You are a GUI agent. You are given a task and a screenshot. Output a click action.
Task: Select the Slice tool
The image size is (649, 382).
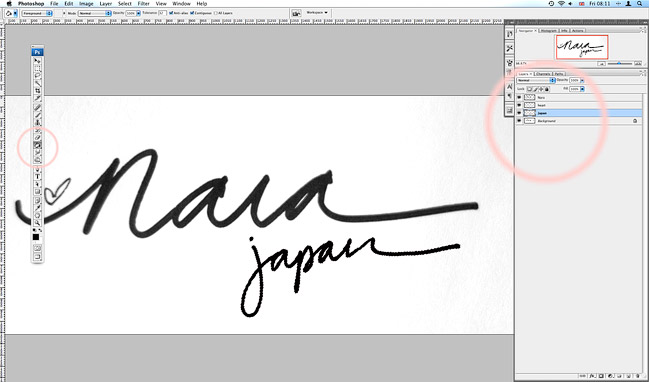37,98
